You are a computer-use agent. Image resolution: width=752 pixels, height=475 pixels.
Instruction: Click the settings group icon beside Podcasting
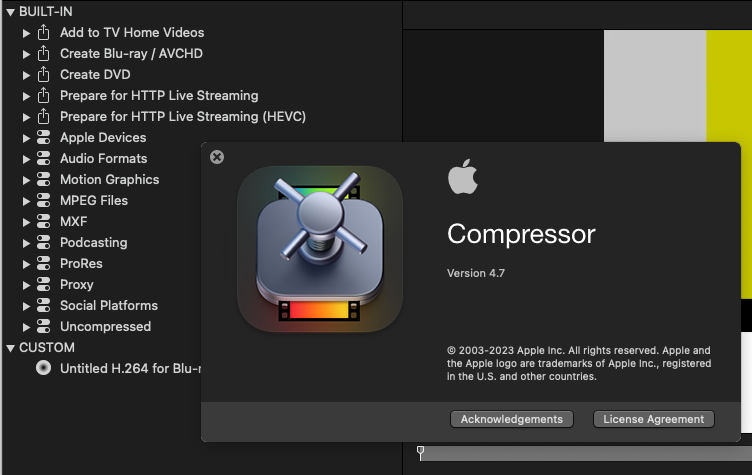pyautogui.click(x=43, y=242)
